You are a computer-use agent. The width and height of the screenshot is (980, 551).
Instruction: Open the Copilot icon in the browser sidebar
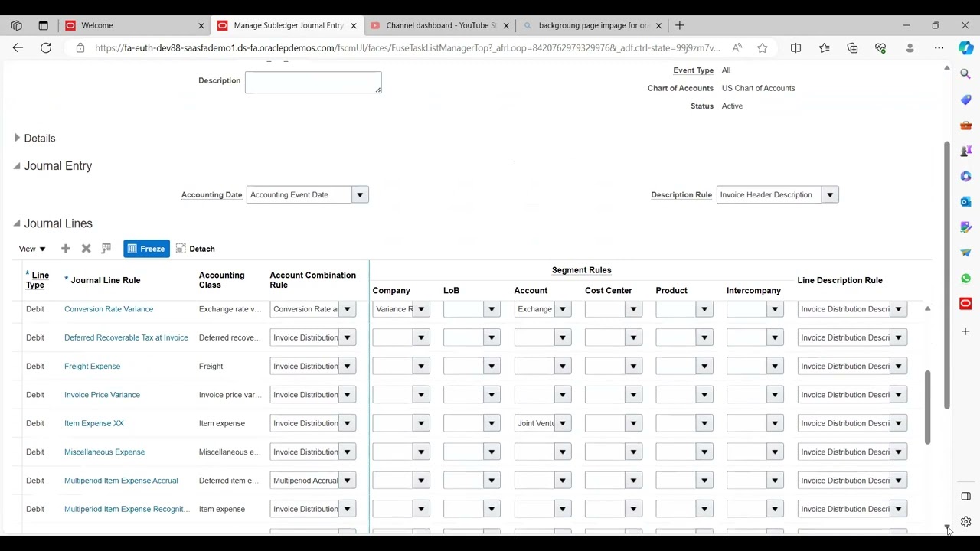[x=966, y=48]
